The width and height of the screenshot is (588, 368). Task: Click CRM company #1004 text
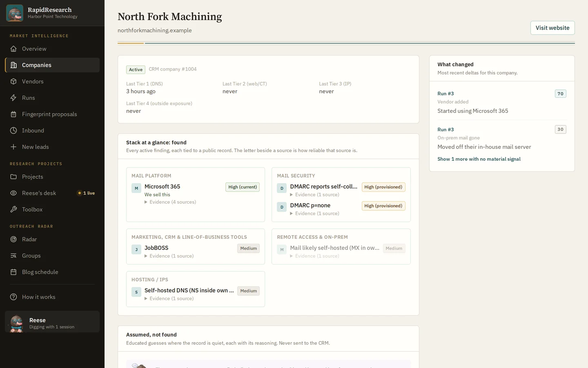[173, 69]
